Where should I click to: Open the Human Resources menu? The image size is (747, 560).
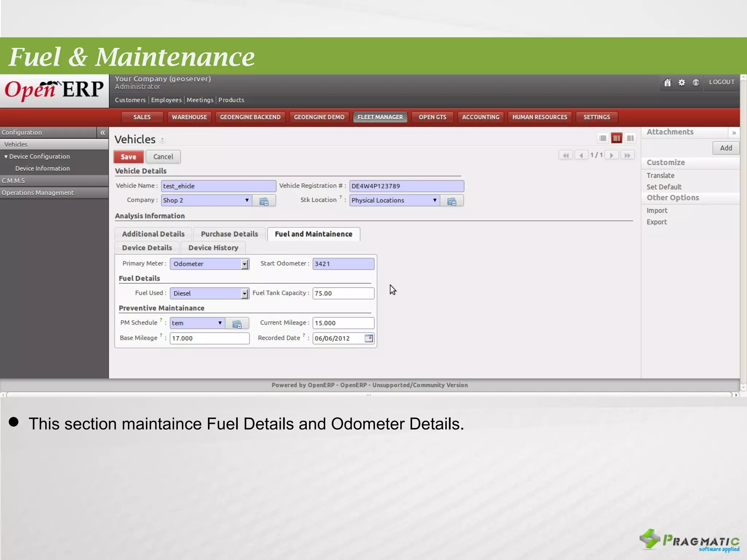(x=539, y=117)
